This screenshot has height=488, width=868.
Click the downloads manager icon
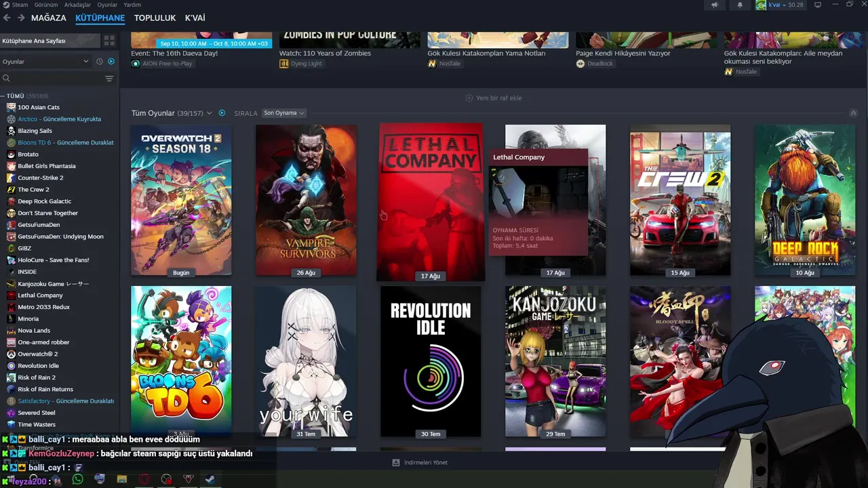pyautogui.click(x=396, y=462)
